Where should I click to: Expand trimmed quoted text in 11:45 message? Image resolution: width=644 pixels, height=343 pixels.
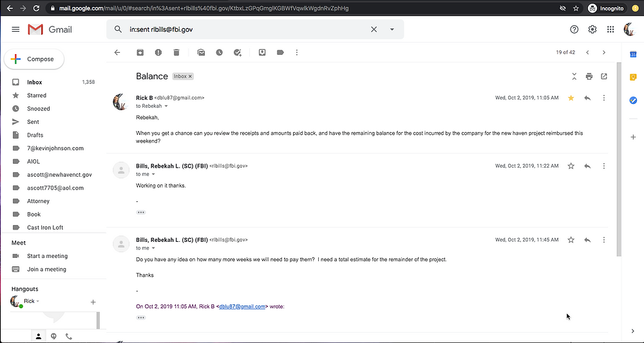141,317
